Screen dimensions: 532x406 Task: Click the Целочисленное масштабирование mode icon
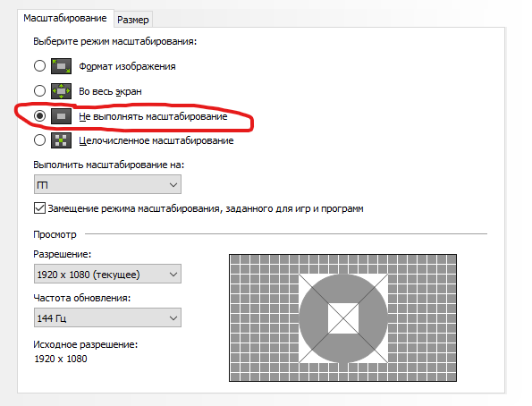click(61, 140)
